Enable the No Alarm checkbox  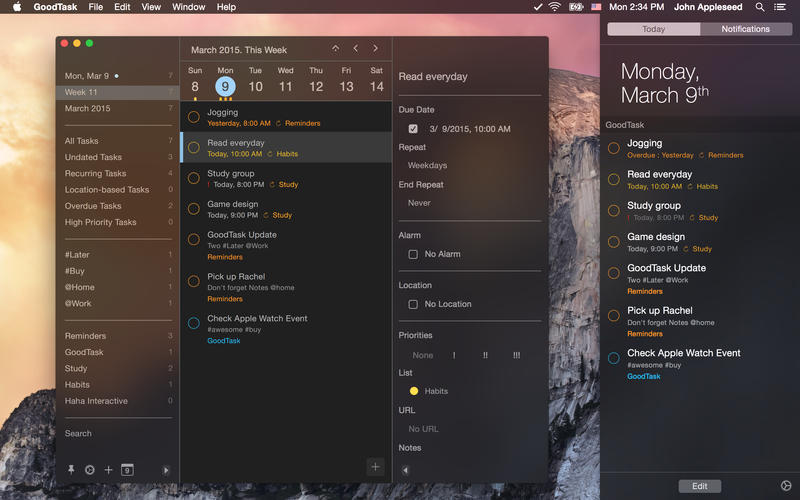[x=413, y=254]
